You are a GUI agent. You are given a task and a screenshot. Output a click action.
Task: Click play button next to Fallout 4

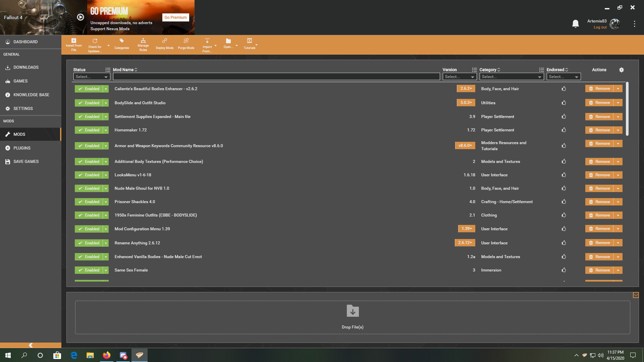tap(80, 17)
